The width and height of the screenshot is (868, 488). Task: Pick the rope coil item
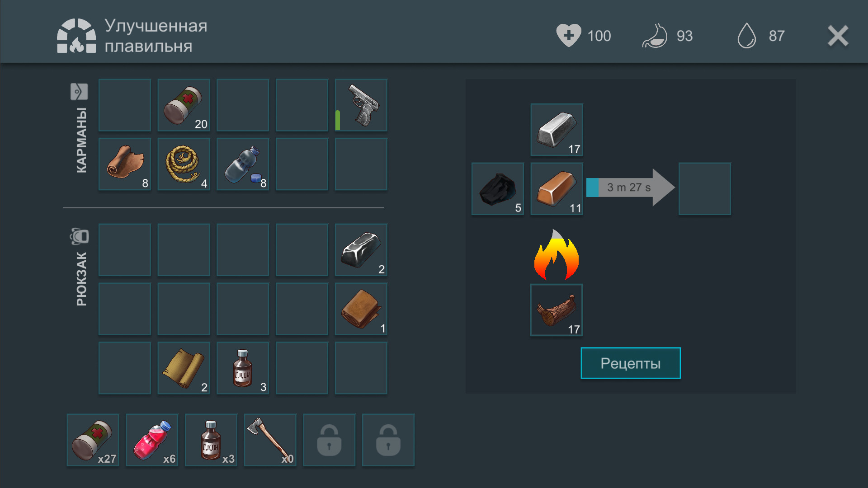point(184,164)
